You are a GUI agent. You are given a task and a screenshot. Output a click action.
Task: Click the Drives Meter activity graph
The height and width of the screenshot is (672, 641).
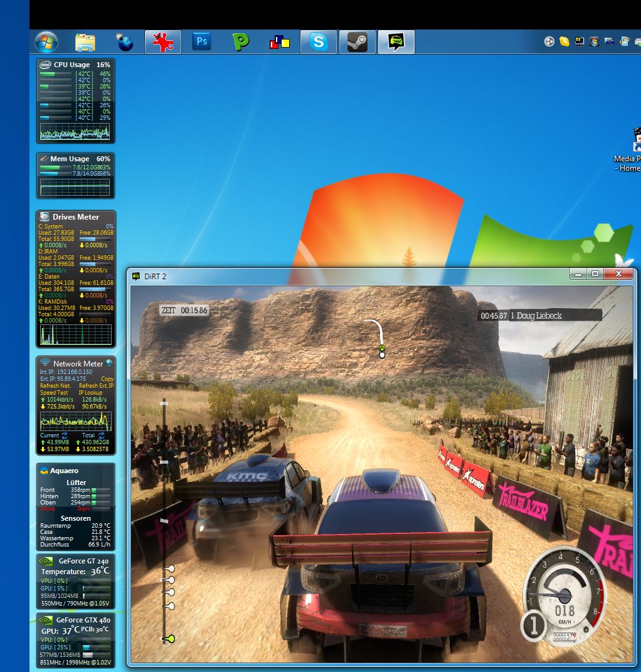(x=76, y=334)
